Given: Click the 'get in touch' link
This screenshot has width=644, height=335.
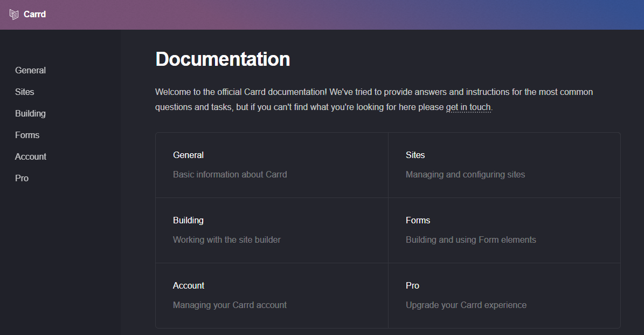Looking at the screenshot, I should [x=468, y=107].
